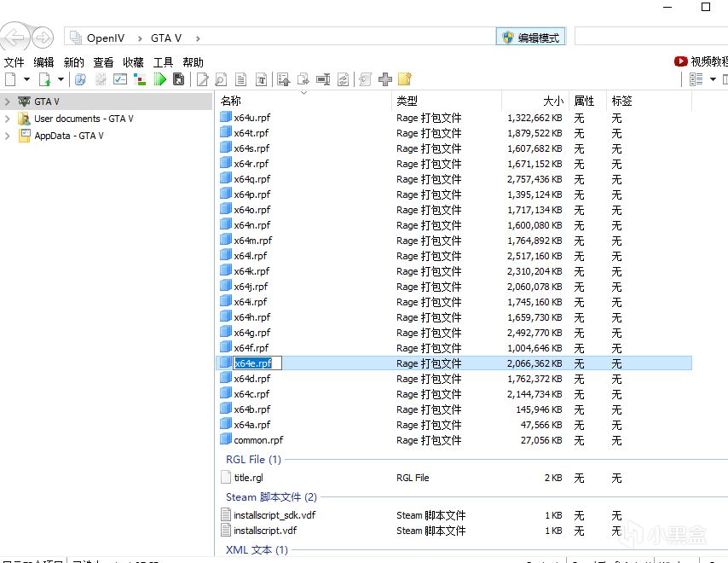Click the search input field

(651, 36)
